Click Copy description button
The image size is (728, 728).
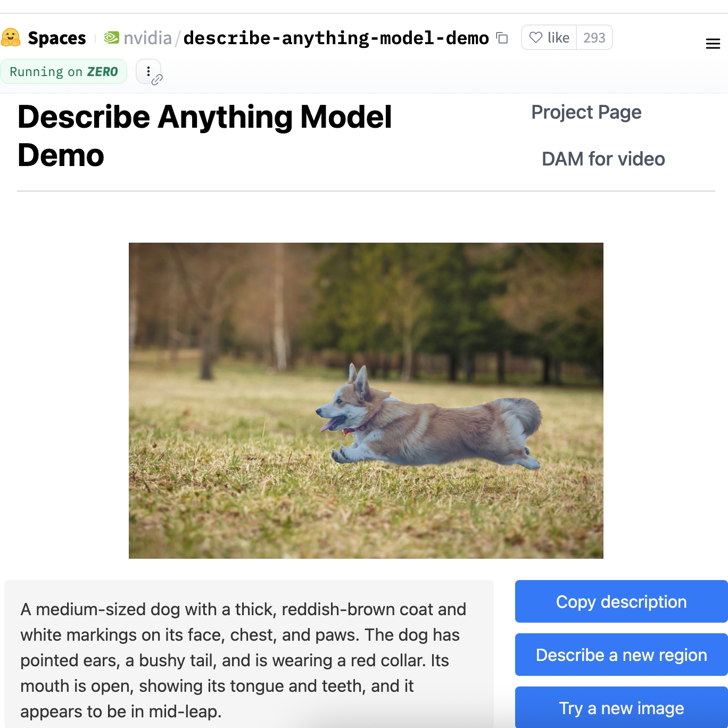621,601
